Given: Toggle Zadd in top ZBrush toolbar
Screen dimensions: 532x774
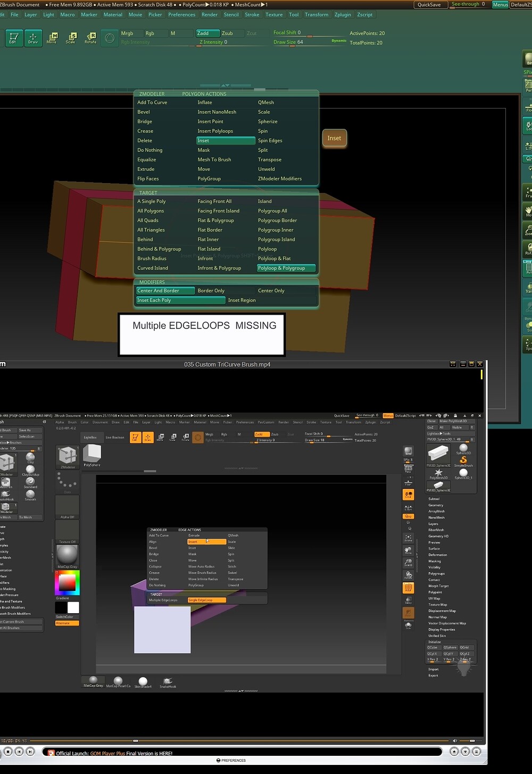Looking at the screenshot, I should coord(207,33).
